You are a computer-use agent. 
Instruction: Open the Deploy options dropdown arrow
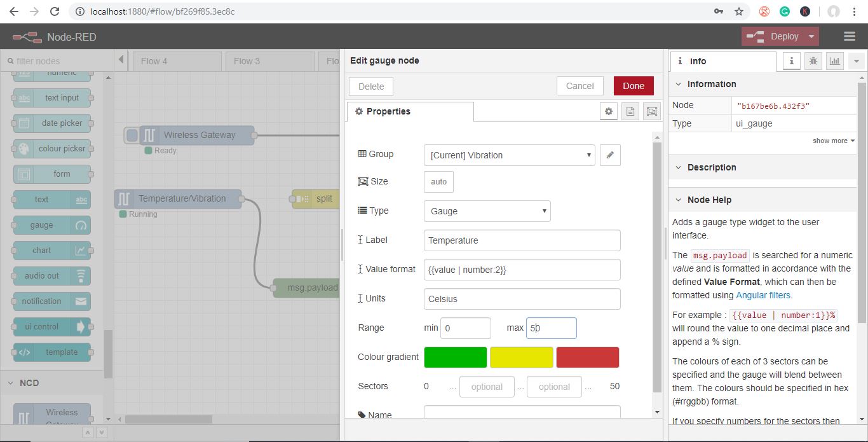tap(811, 37)
